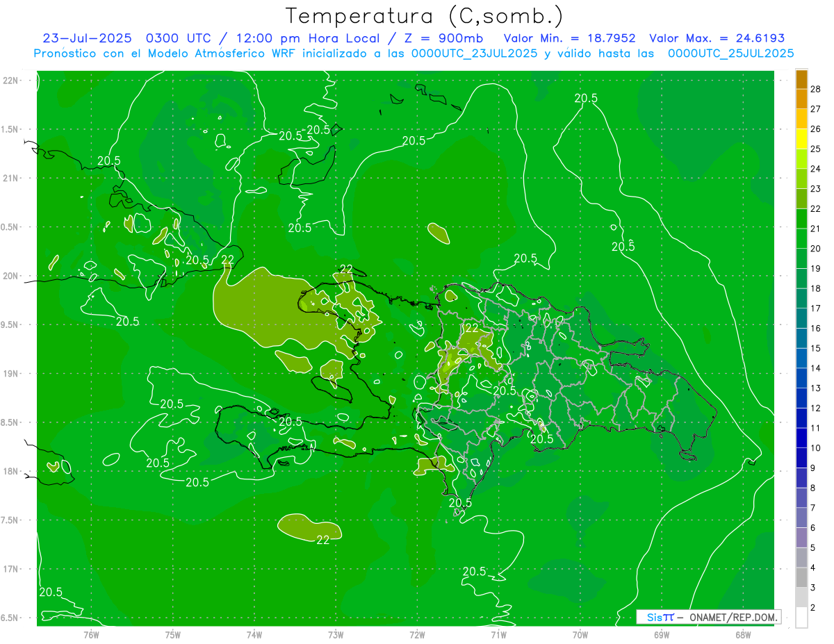Click the '0300 UTC' time label

point(177,38)
